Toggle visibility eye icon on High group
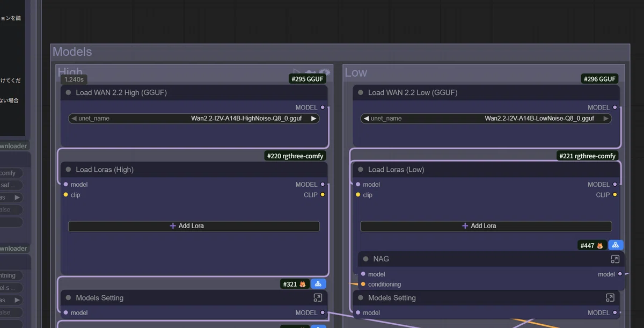This screenshot has width=644, height=328. pyautogui.click(x=325, y=72)
